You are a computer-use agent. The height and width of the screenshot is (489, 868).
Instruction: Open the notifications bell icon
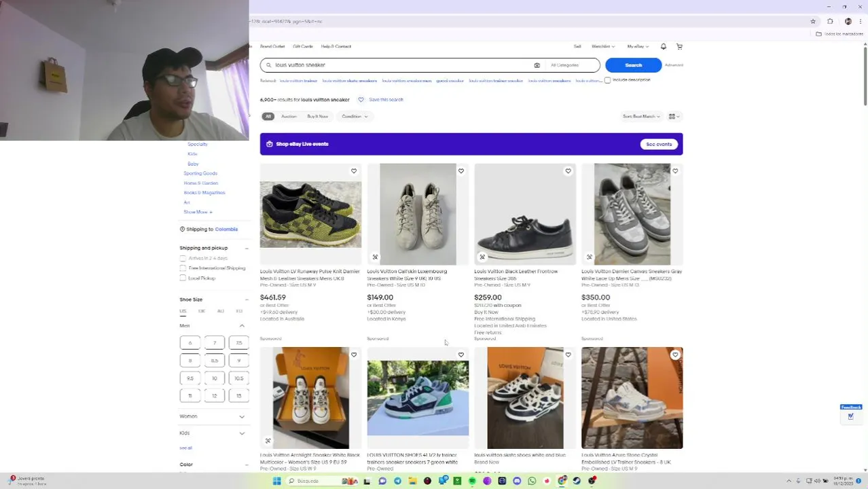tap(663, 46)
